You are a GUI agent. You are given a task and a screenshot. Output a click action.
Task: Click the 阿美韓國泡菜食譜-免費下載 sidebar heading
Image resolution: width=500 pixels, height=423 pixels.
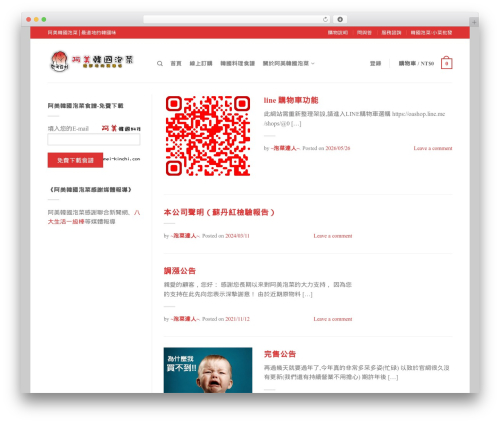(86, 106)
